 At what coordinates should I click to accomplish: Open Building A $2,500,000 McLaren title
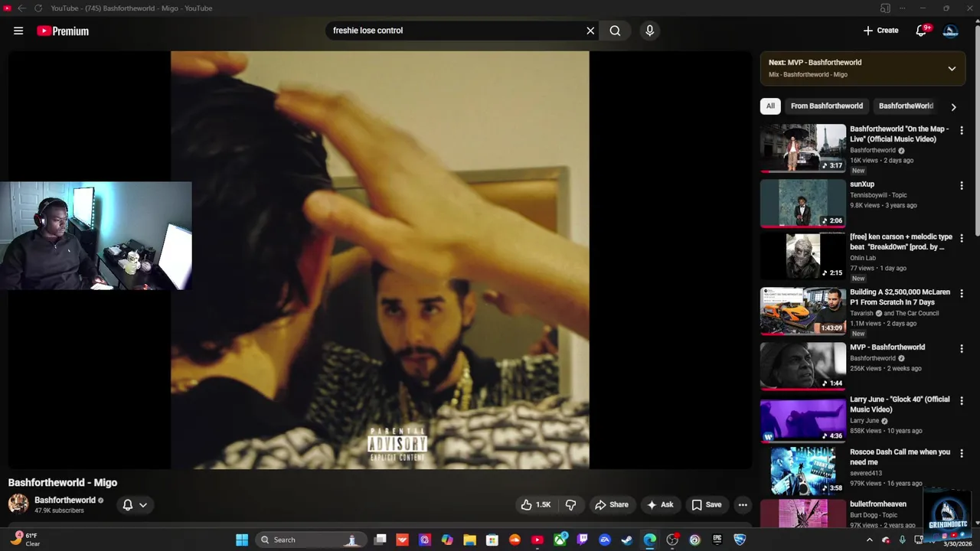(x=900, y=297)
